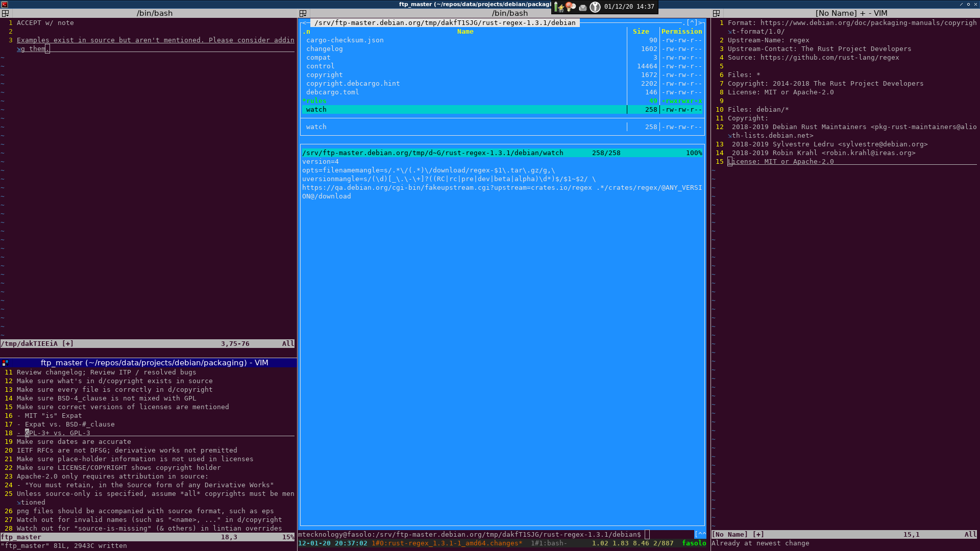Select control file in the file panel
This screenshot has width=980, height=551.
320,66
